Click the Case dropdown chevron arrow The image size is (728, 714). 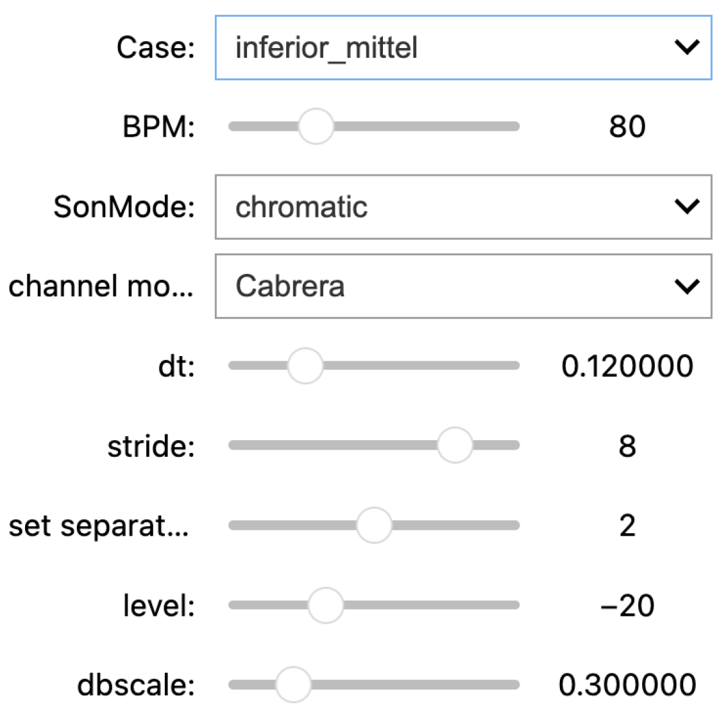pos(687,47)
